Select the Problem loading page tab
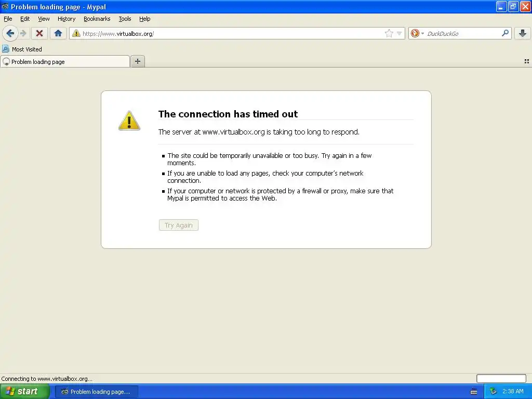The width and height of the screenshot is (532, 399). (65, 61)
